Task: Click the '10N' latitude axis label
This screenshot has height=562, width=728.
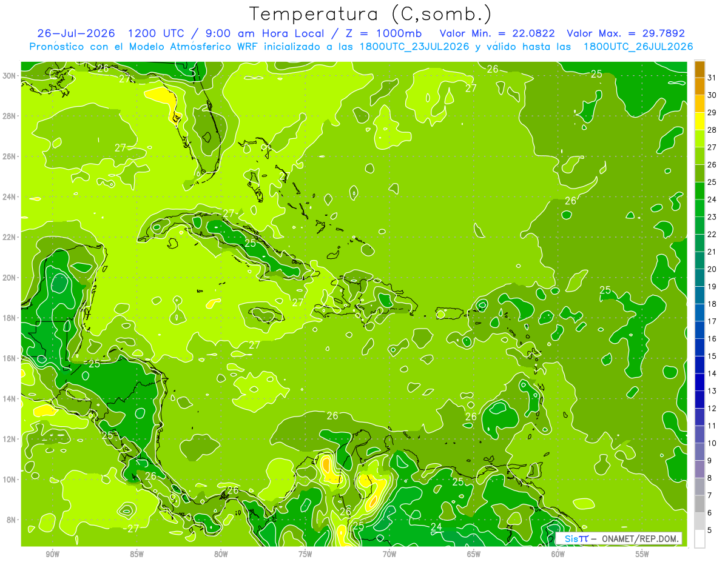Action: 10,479
